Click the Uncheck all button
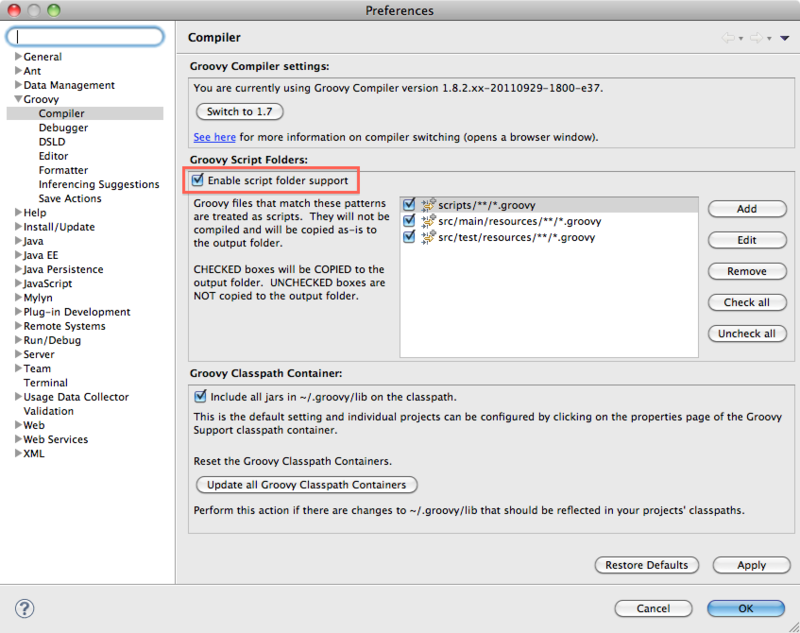800x633 pixels. (747, 334)
